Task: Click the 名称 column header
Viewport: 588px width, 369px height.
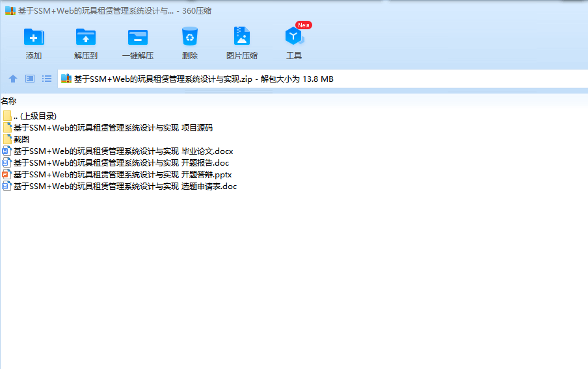Action: click(8, 101)
